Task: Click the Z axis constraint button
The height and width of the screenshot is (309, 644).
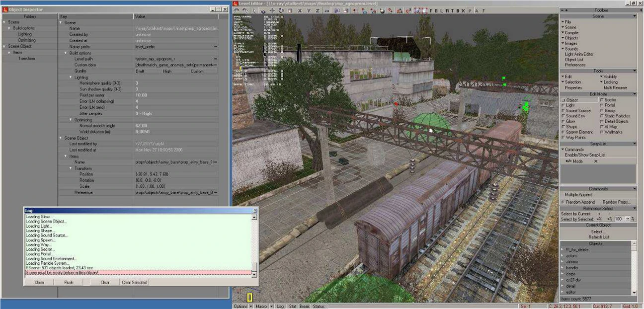Action: 317,10
